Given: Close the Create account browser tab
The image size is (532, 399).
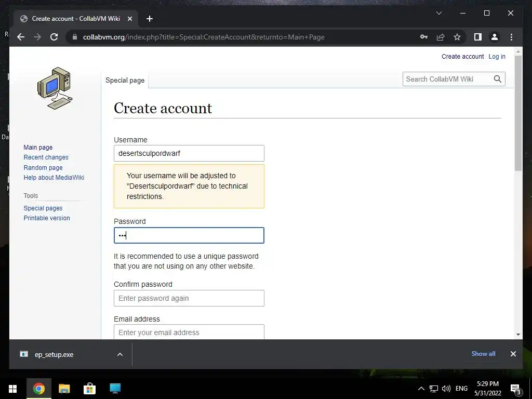Looking at the screenshot, I should [129, 19].
